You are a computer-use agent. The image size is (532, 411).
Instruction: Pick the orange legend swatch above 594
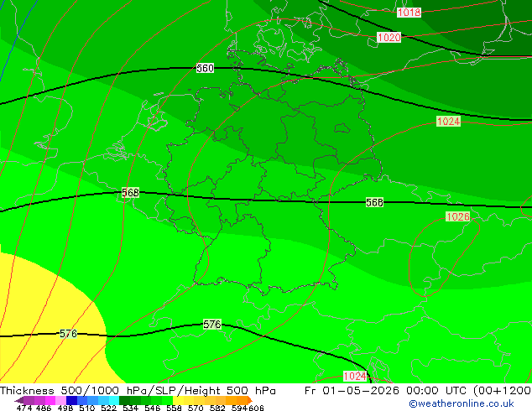(x=243, y=400)
